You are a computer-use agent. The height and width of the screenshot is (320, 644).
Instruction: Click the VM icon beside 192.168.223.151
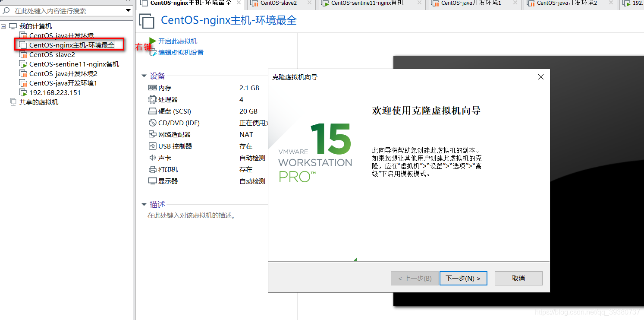click(23, 93)
